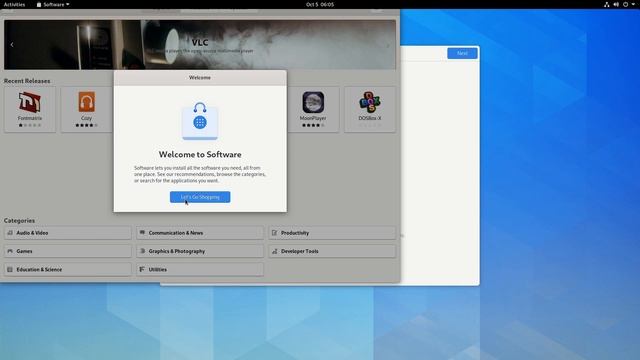The height and width of the screenshot is (360, 640).
Task: Click the Welcome to Software heading
Action: point(200,154)
